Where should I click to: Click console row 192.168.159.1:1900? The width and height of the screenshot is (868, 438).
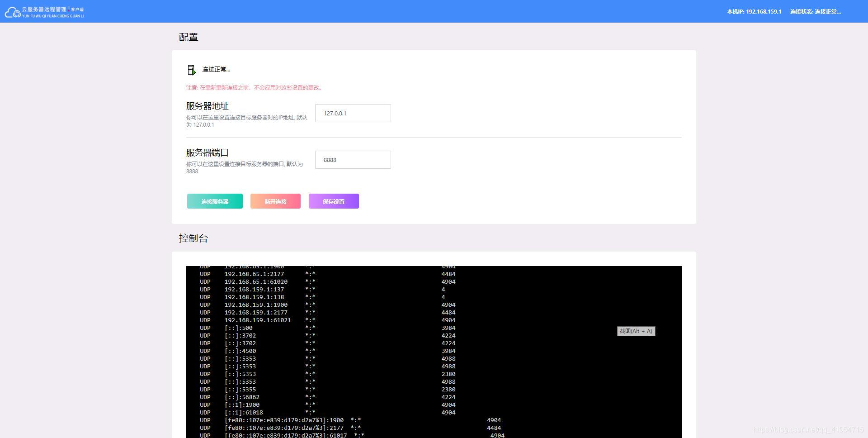(x=328, y=305)
